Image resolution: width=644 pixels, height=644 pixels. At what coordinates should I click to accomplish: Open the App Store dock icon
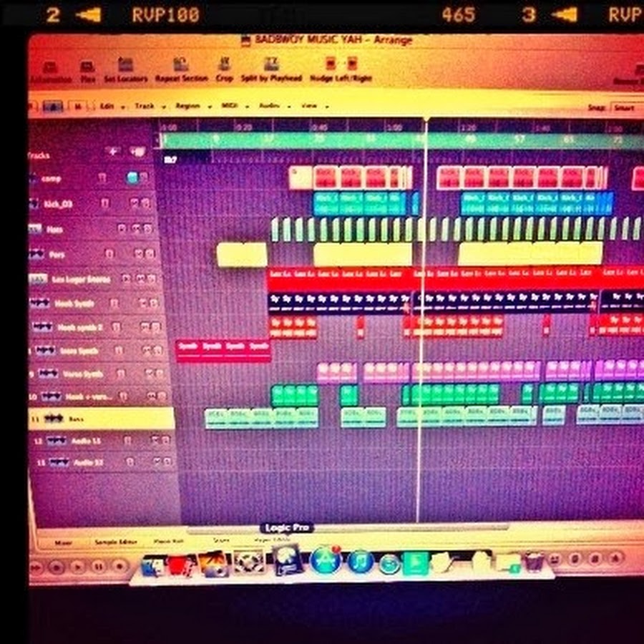[326, 560]
